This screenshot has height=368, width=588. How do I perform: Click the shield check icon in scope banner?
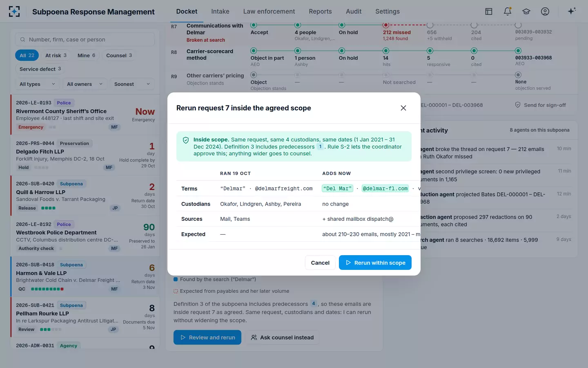(186, 140)
